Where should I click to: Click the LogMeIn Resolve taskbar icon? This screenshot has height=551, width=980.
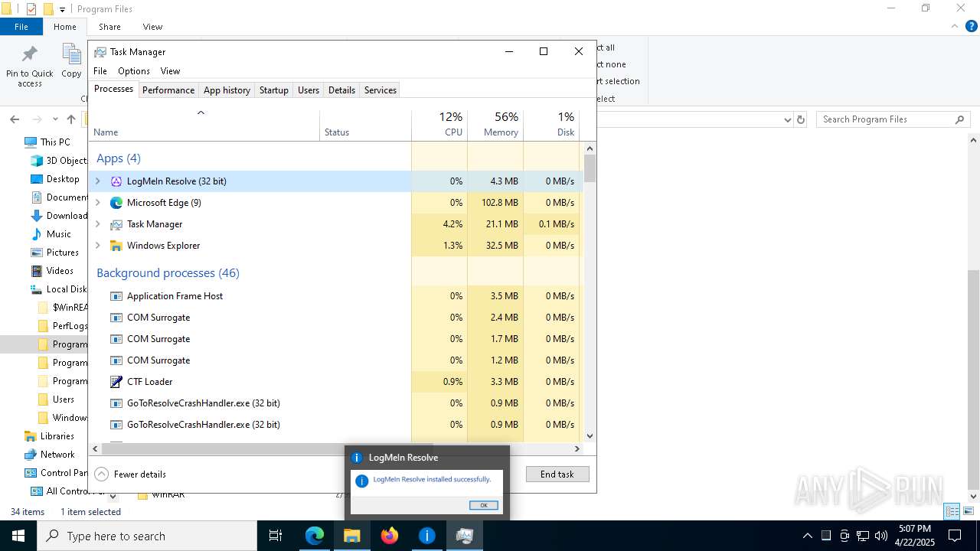[427, 536]
